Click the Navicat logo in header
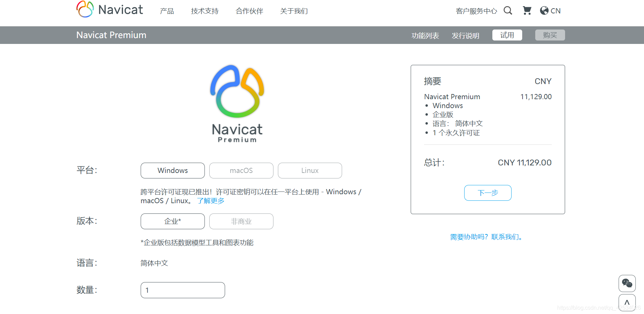This screenshot has height=314, width=644. point(109,9)
